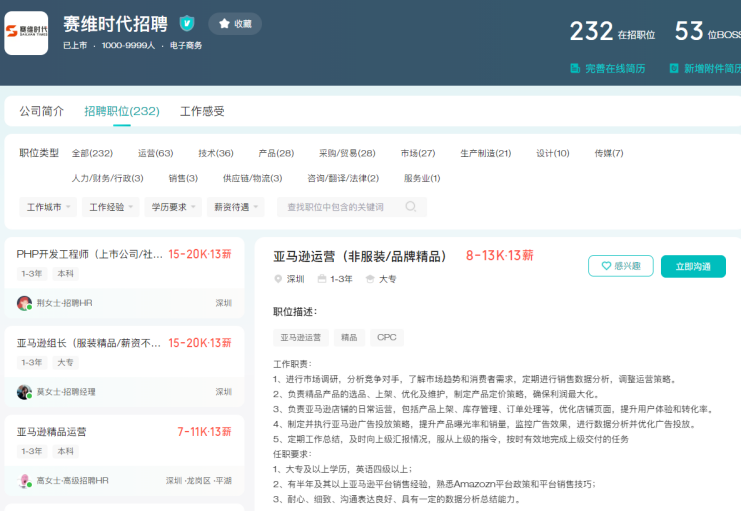Click the 立即沟通 button

tap(693, 266)
